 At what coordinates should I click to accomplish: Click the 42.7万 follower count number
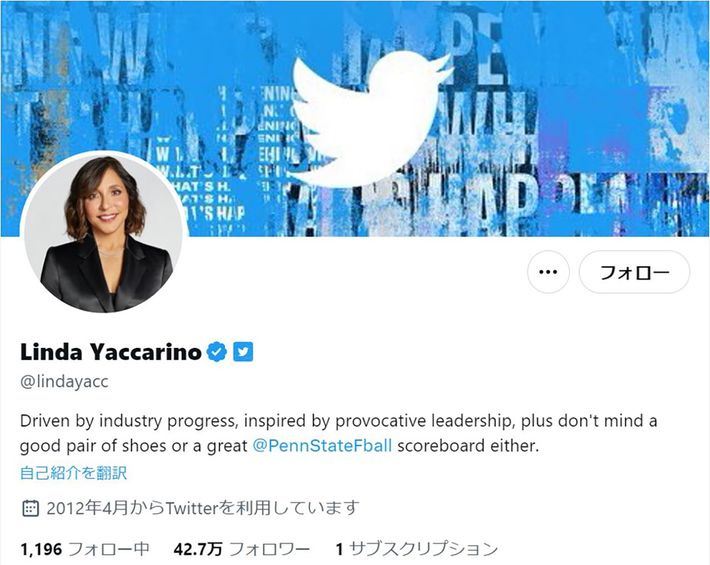coord(198,549)
